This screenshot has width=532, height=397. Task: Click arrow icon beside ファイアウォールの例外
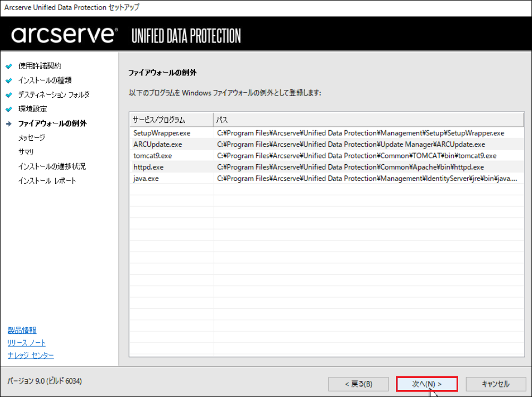9,124
